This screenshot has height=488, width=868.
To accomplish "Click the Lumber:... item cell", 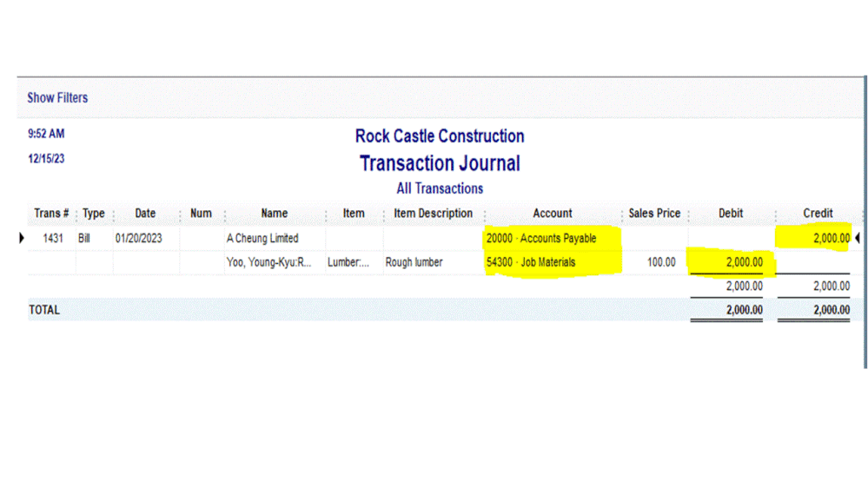I will 348,262.
